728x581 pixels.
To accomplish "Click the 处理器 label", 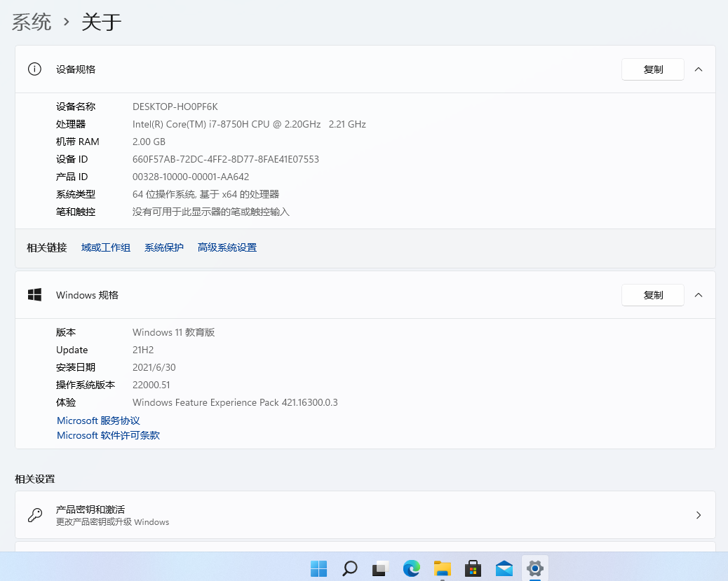I will click(x=71, y=124).
